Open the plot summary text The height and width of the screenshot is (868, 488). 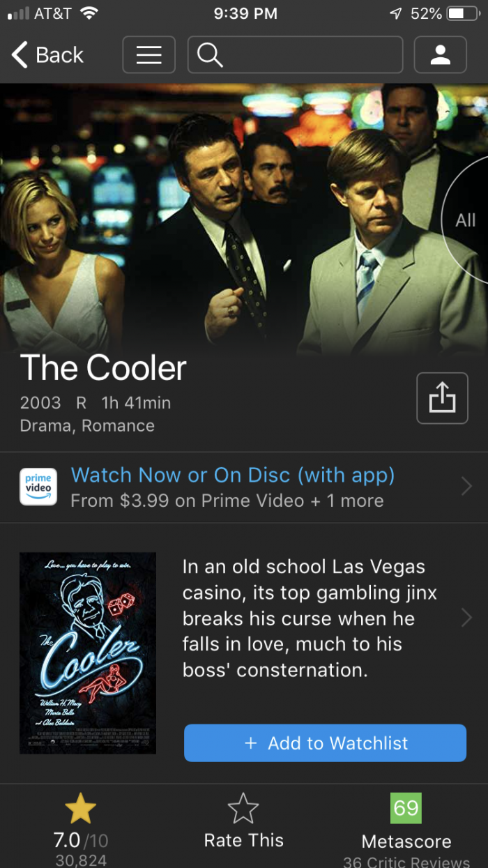[x=310, y=618]
